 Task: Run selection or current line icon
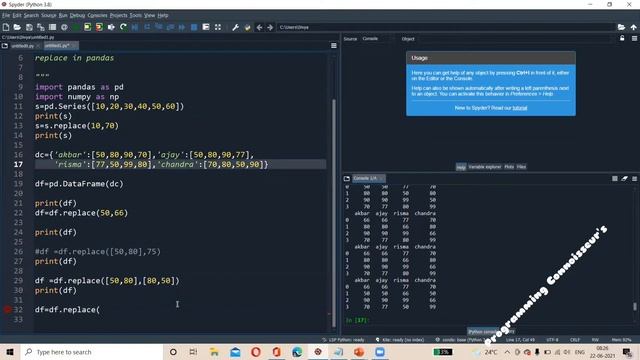111,27
